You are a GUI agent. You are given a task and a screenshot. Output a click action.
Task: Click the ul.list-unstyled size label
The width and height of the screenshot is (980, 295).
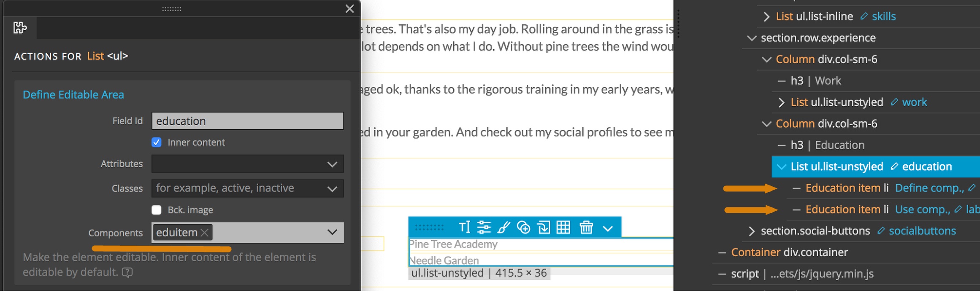(479, 273)
